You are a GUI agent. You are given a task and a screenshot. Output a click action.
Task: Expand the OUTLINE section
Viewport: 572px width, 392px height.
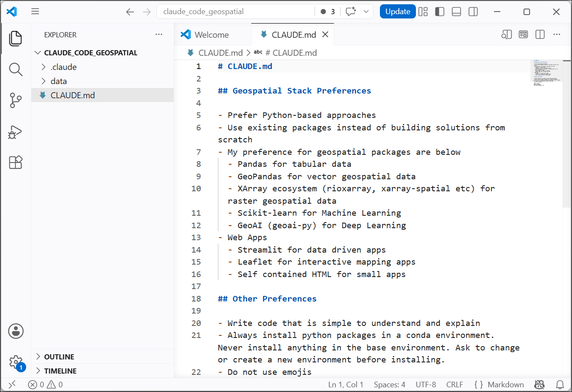click(x=103, y=357)
